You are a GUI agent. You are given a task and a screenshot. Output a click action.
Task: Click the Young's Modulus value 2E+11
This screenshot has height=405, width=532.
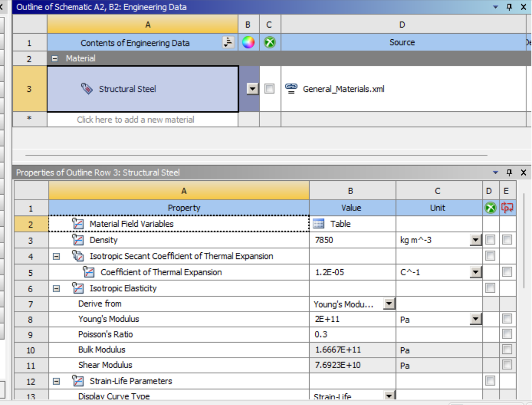327,319
